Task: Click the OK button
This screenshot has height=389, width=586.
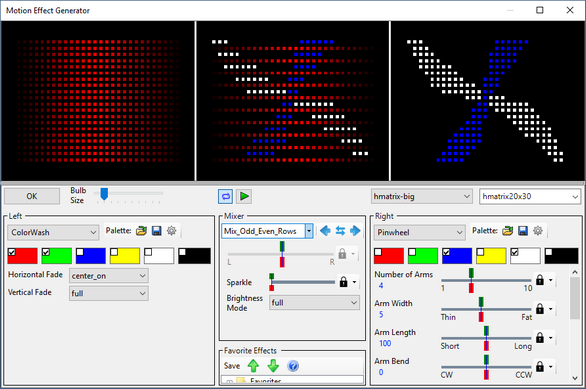Action: (32, 196)
